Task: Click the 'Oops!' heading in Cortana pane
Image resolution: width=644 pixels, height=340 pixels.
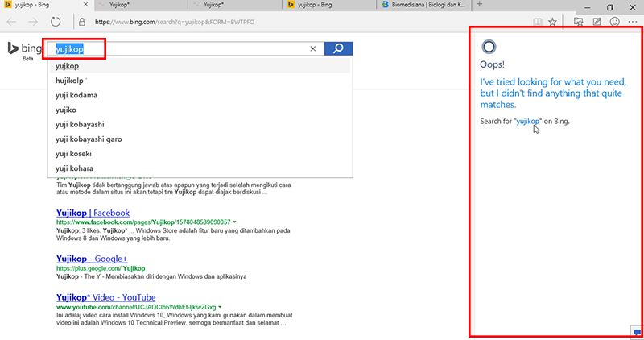Action: 493,64
